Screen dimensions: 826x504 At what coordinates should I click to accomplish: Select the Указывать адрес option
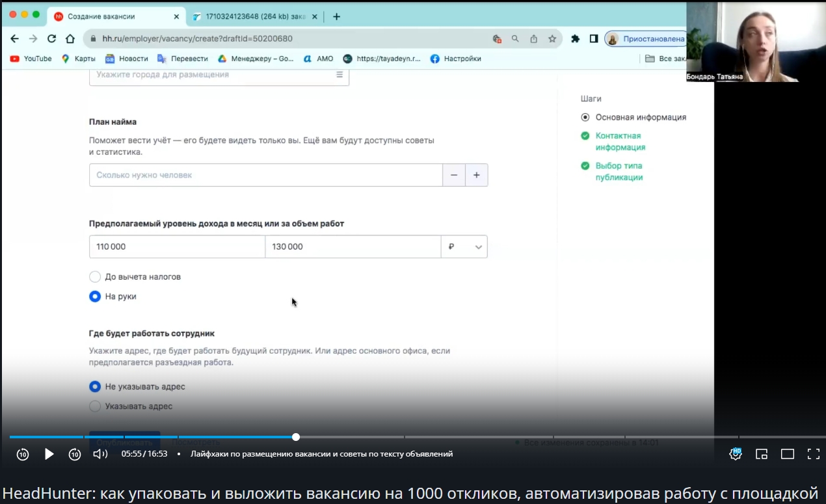click(x=95, y=406)
